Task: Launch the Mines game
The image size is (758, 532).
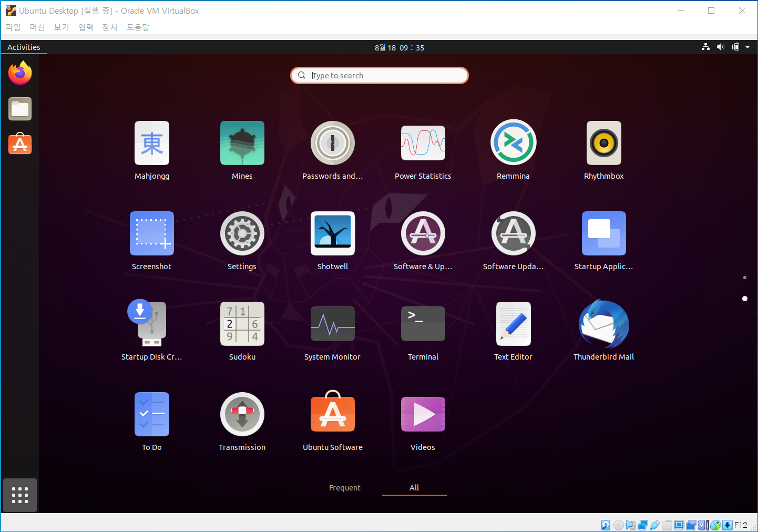Action: (242, 151)
